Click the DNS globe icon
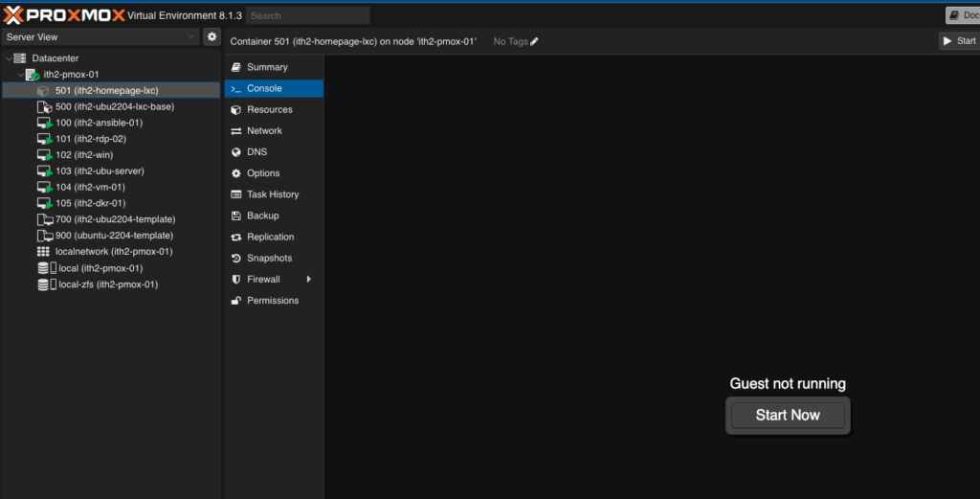980x499 pixels. click(236, 152)
